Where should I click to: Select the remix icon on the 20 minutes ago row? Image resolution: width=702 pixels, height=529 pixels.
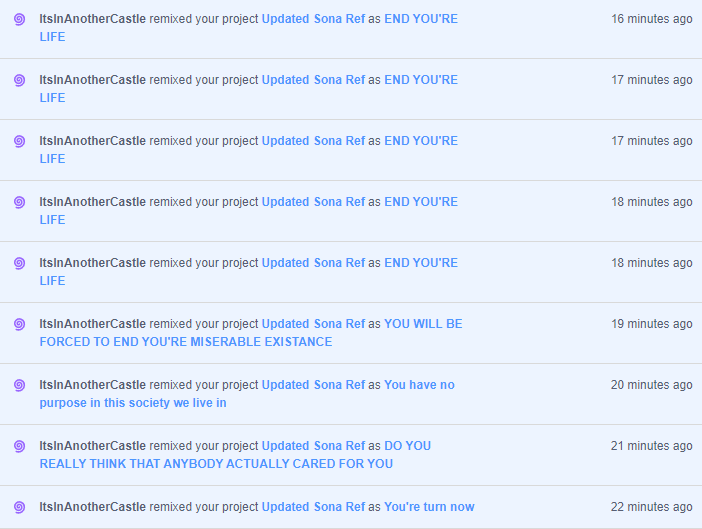click(19, 385)
